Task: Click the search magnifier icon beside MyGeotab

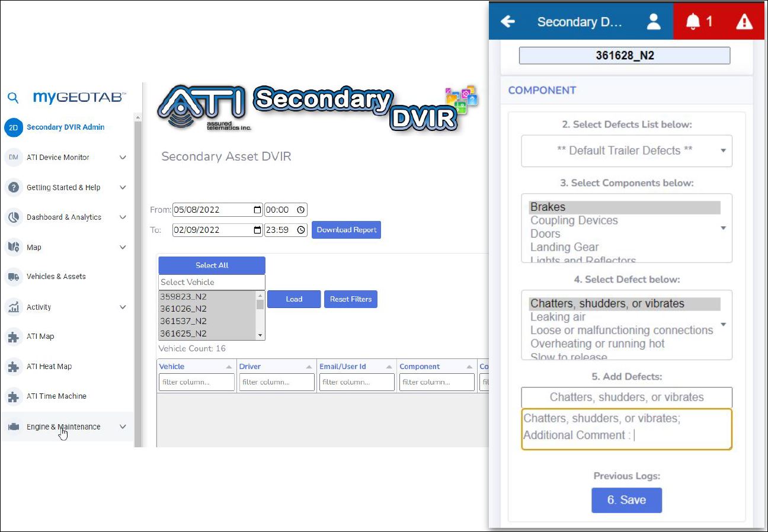Action: [x=13, y=97]
